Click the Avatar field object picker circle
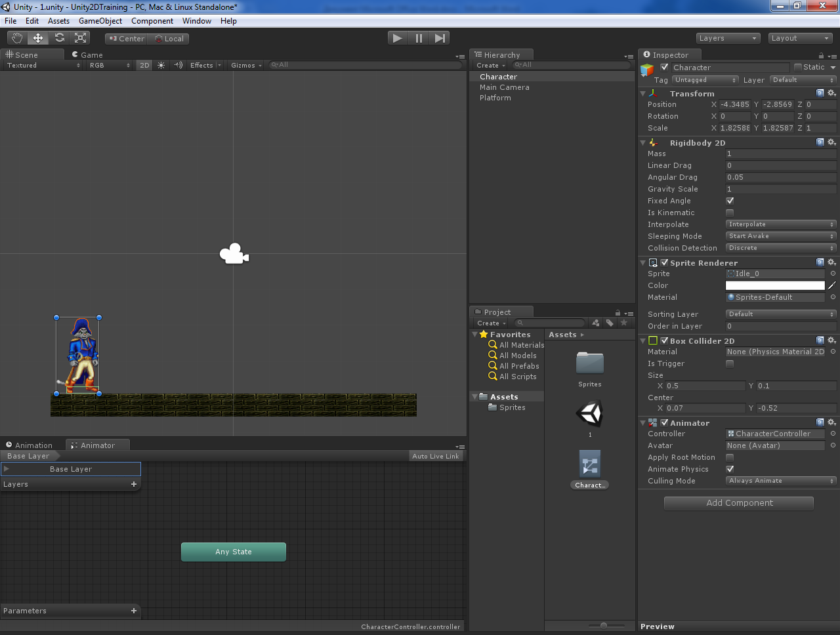The height and width of the screenshot is (635, 840). (x=833, y=445)
